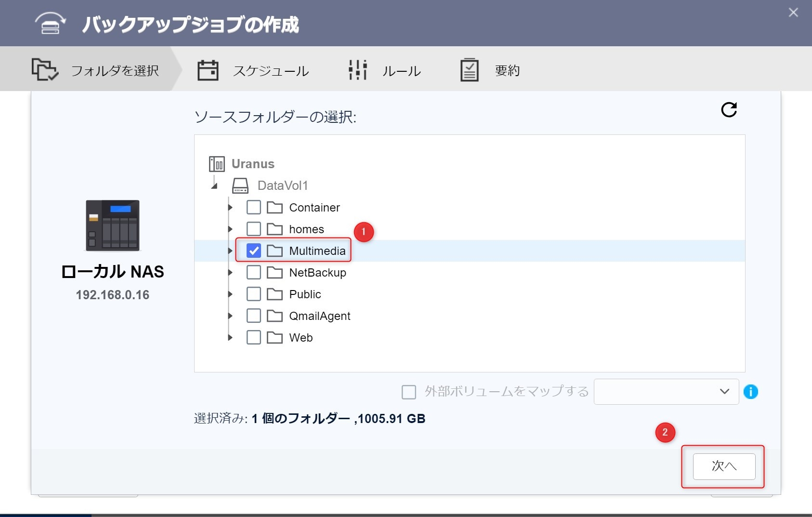This screenshot has width=812, height=517.
Task: Collapse the DataVol1 volume node
Action: (x=215, y=186)
